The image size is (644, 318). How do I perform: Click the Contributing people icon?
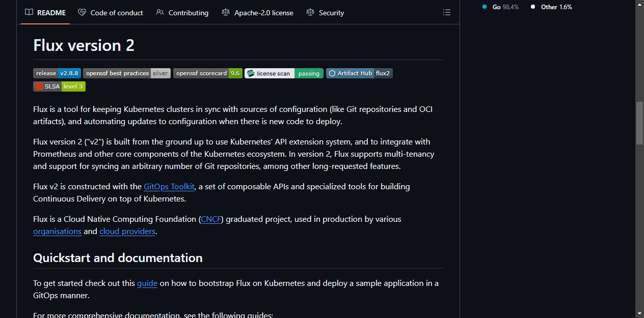(x=160, y=13)
